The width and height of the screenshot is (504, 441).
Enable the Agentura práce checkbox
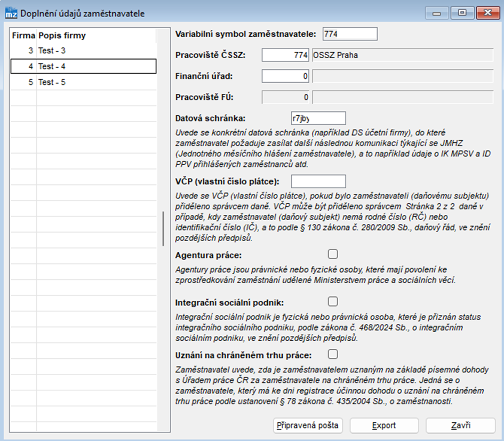pos(333,254)
